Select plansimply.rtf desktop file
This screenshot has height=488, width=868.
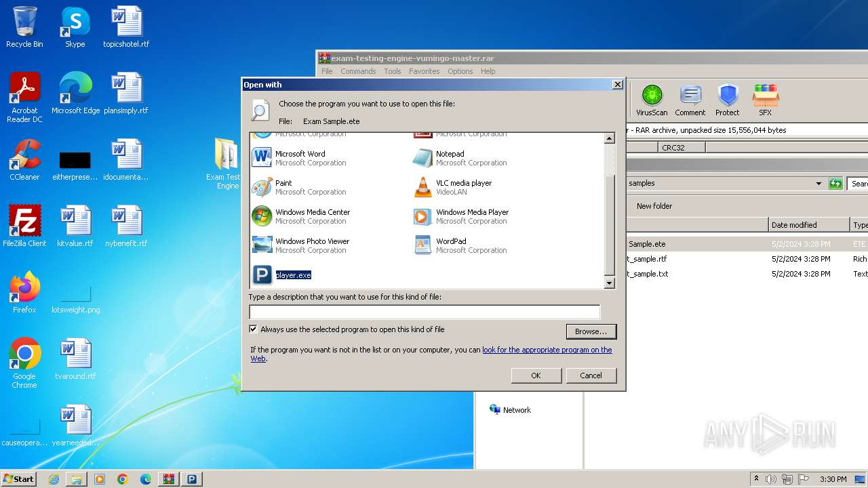(126, 94)
